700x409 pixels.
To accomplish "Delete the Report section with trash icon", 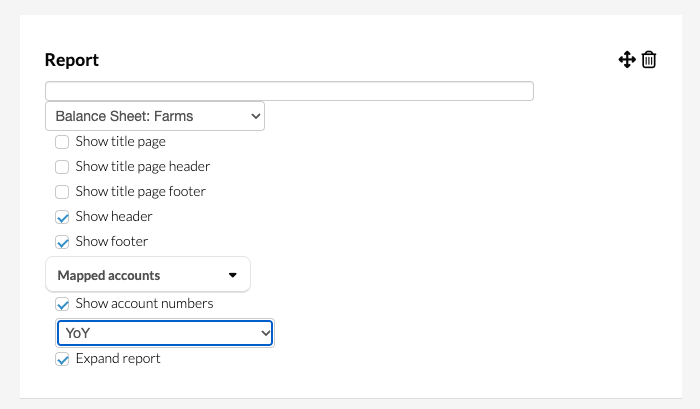I will pos(649,60).
